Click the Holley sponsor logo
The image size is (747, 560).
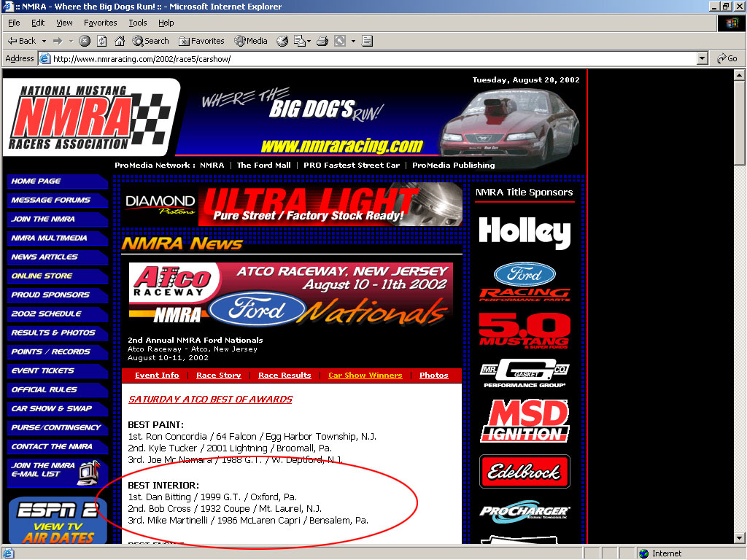click(525, 233)
